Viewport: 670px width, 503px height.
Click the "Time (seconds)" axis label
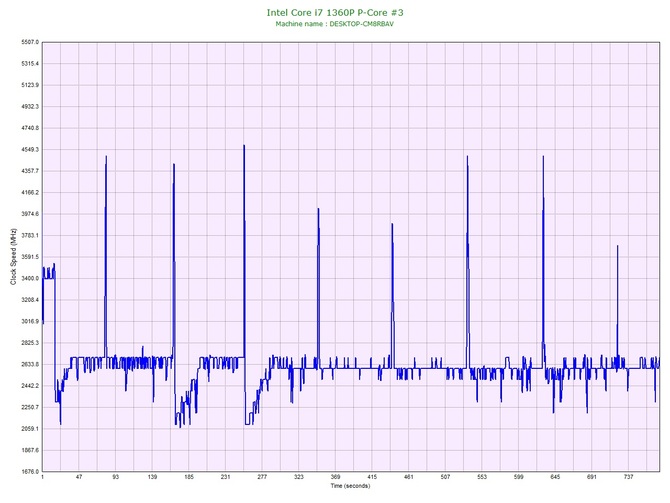350,485
